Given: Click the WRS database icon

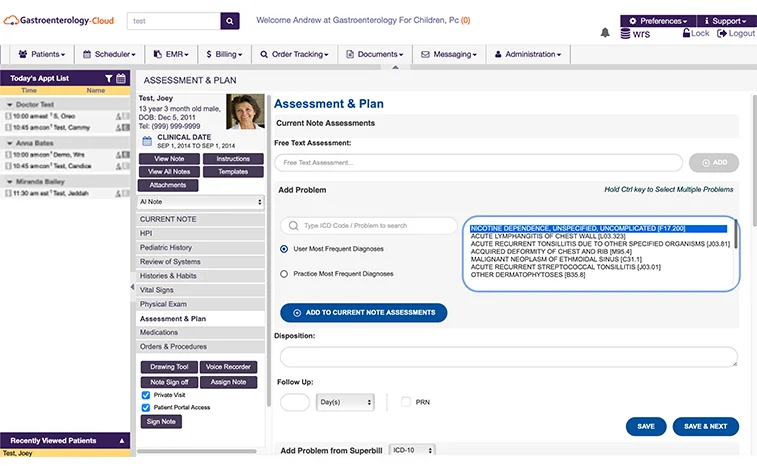Looking at the screenshot, I should 625,34.
